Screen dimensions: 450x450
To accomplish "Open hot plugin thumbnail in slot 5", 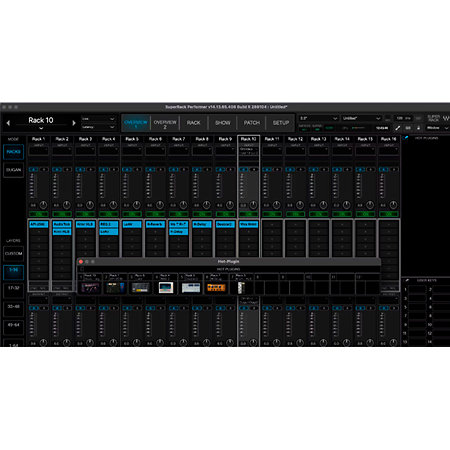I will 191,288.
